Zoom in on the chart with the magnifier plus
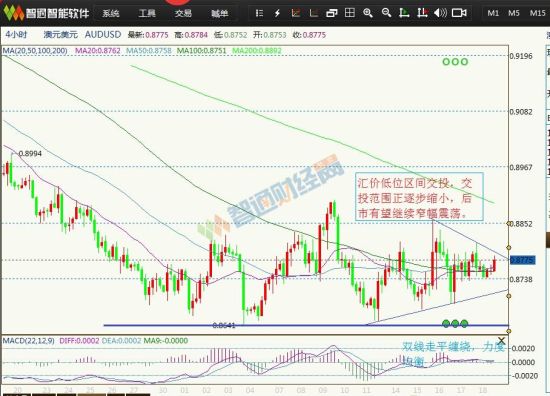550x396 pixels. [x=368, y=13]
